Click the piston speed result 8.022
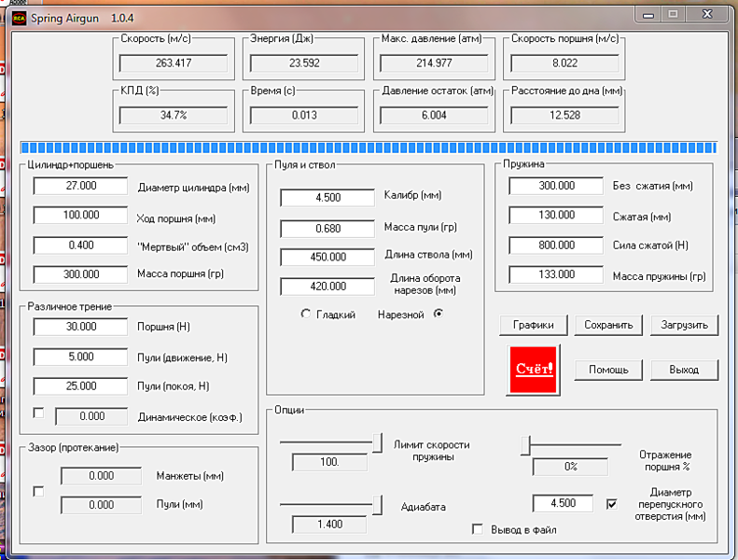This screenshot has width=738, height=560. coord(564,63)
